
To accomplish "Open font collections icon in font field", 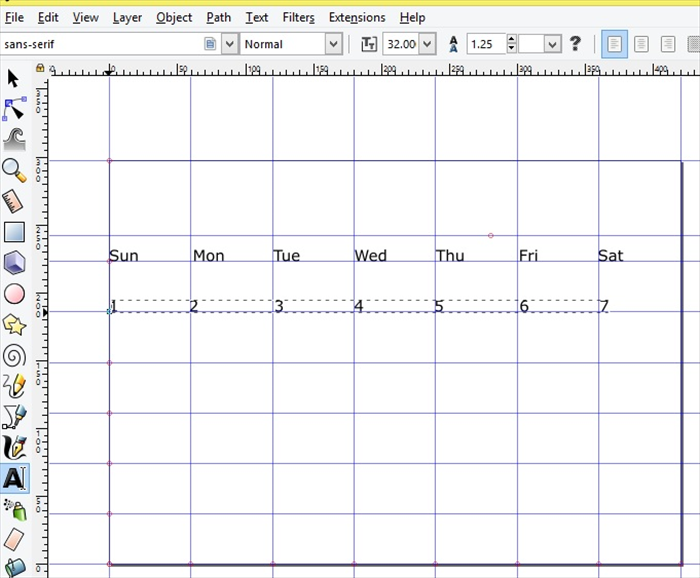I will coord(210,44).
